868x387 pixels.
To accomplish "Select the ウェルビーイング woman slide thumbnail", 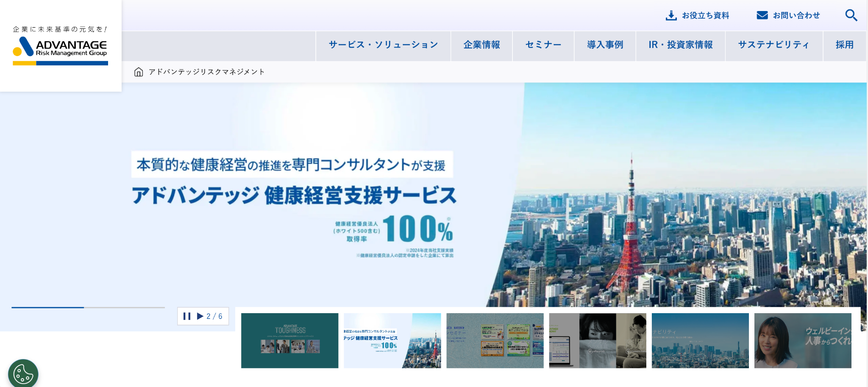I will pos(803,341).
